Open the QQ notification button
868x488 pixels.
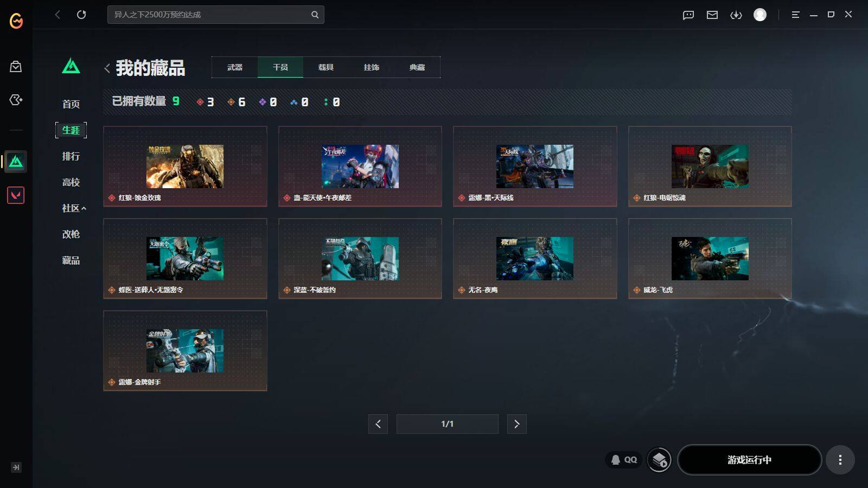pyautogui.click(x=624, y=460)
